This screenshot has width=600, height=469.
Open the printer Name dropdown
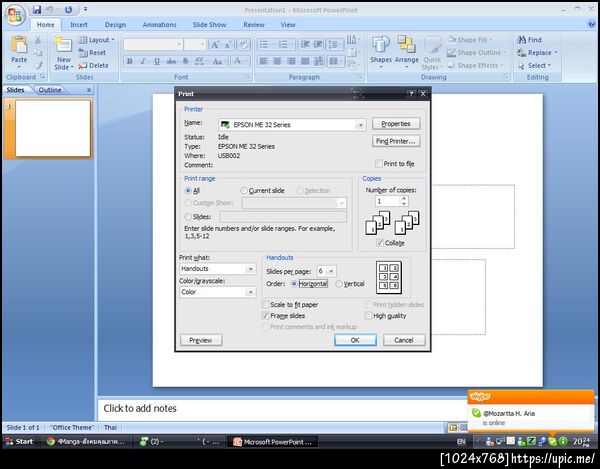(x=360, y=125)
